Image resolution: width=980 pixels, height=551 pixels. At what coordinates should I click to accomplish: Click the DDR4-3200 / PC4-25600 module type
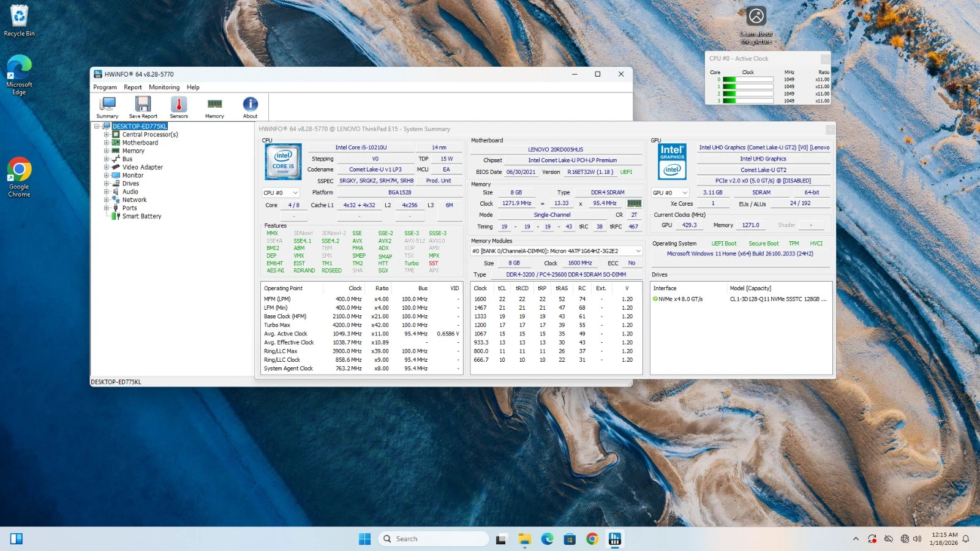point(566,275)
